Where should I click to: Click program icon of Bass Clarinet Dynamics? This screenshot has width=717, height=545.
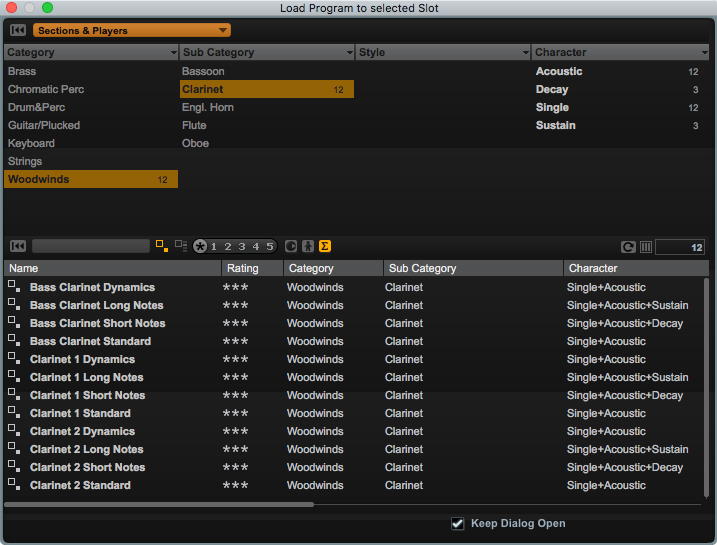point(14,286)
